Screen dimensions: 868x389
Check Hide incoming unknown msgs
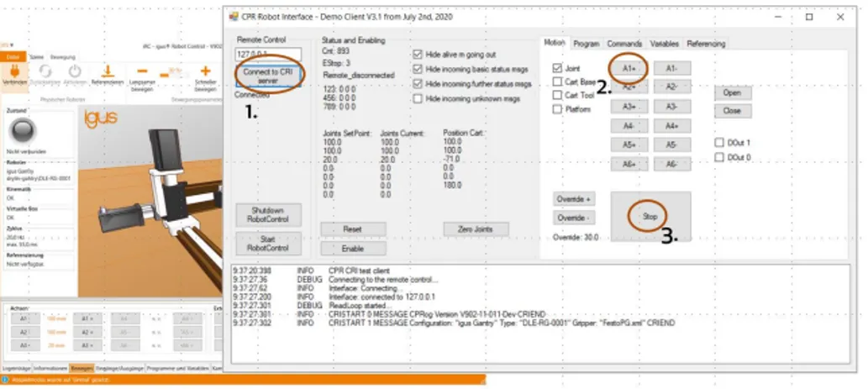click(x=418, y=98)
